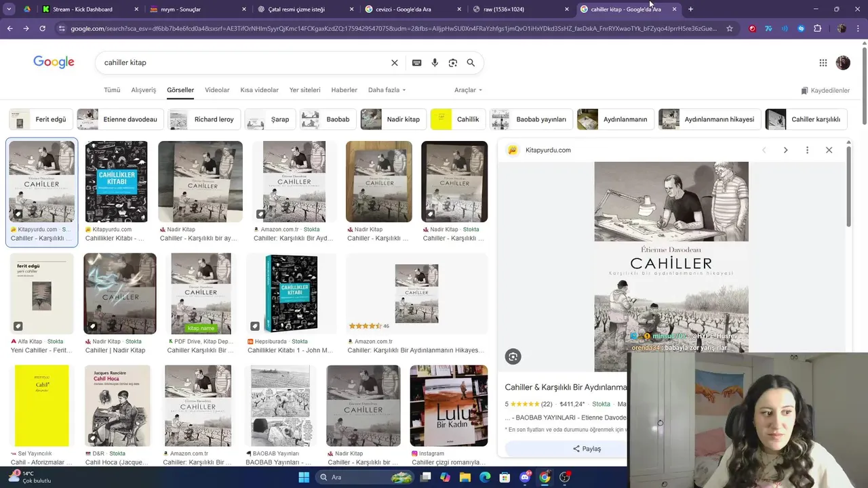Switch to the Haberler tab
868x488 pixels.
pyautogui.click(x=344, y=89)
